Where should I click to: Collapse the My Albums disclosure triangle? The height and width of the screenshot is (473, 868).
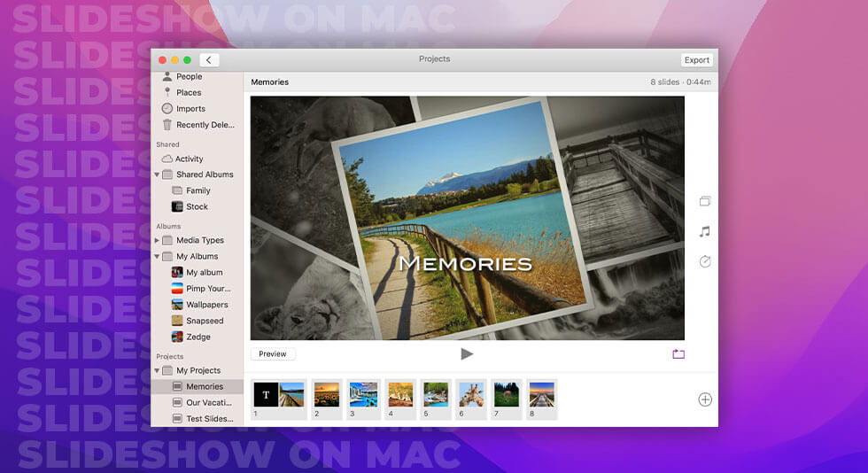pos(157,257)
